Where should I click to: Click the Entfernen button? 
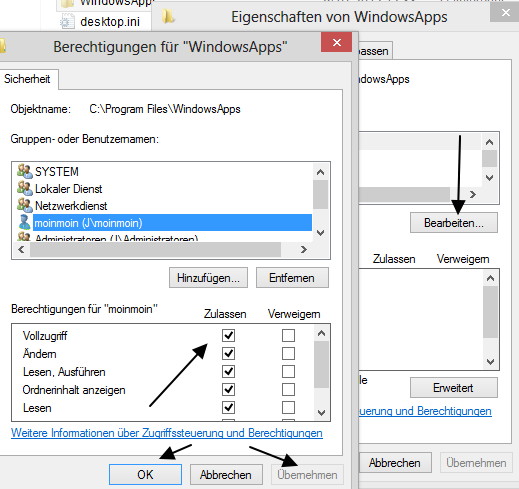coord(292,278)
